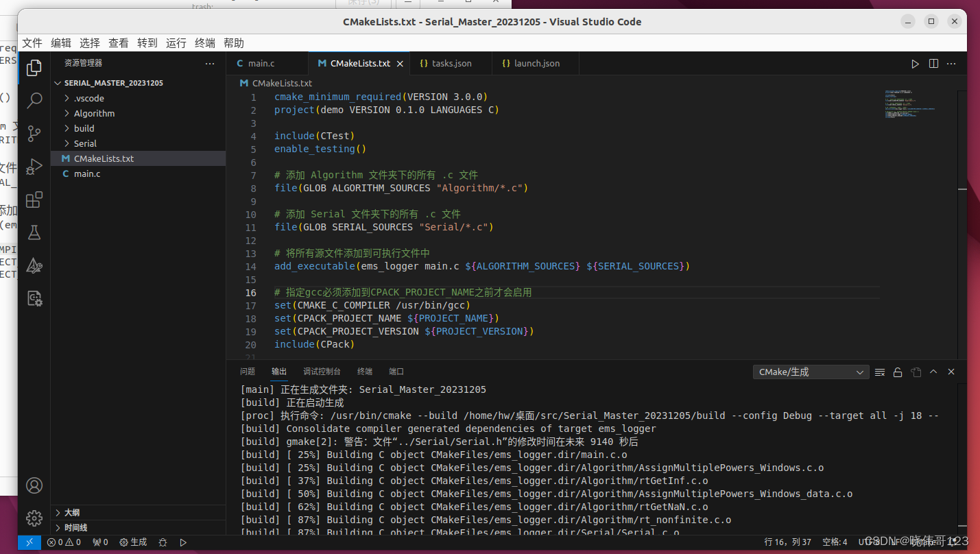The width and height of the screenshot is (980, 554).
Task: Open the CMake view in activity bar
Action: [34, 265]
